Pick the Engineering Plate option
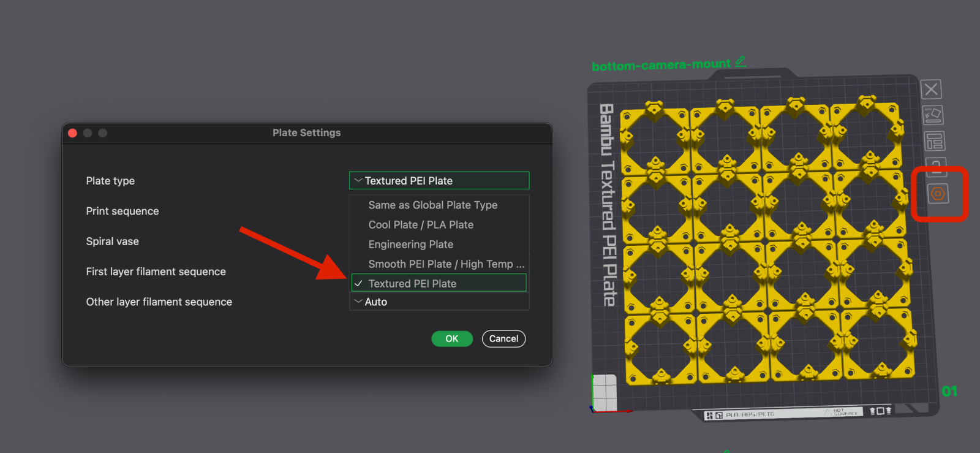980x453 pixels. tap(410, 245)
